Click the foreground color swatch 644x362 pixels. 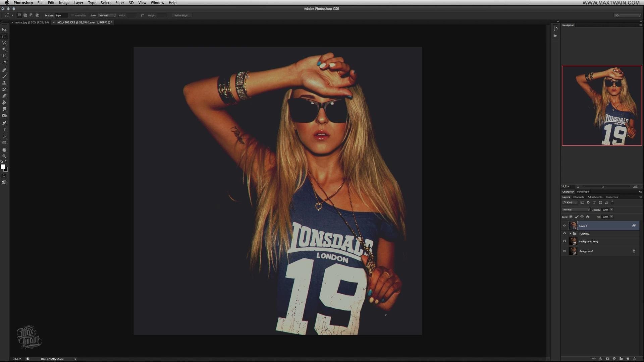tap(3, 167)
